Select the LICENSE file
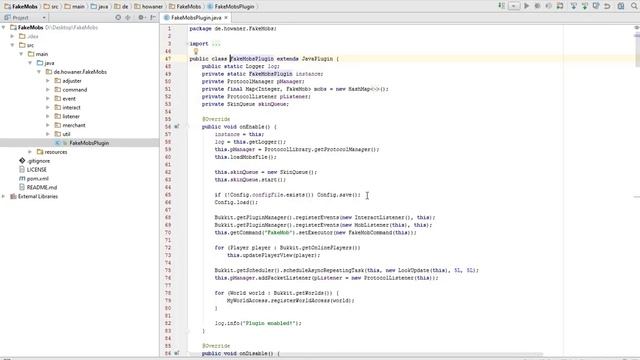The height and width of the screenshot is (360, 640). pyautogui.click(x=36, y=169)
